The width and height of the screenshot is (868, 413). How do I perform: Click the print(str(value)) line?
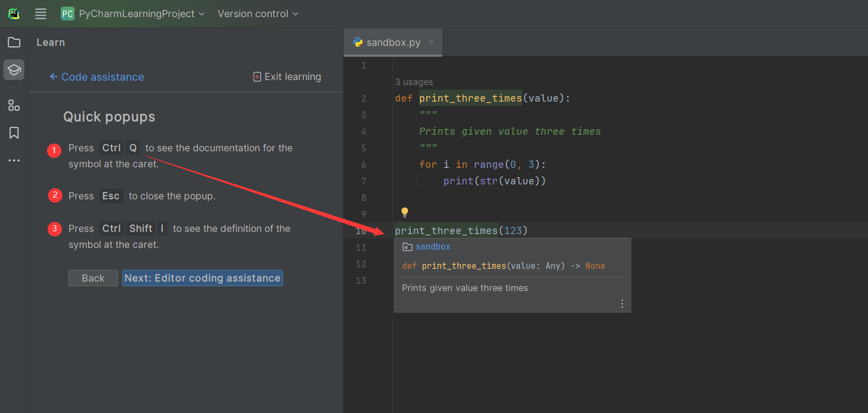494,181
